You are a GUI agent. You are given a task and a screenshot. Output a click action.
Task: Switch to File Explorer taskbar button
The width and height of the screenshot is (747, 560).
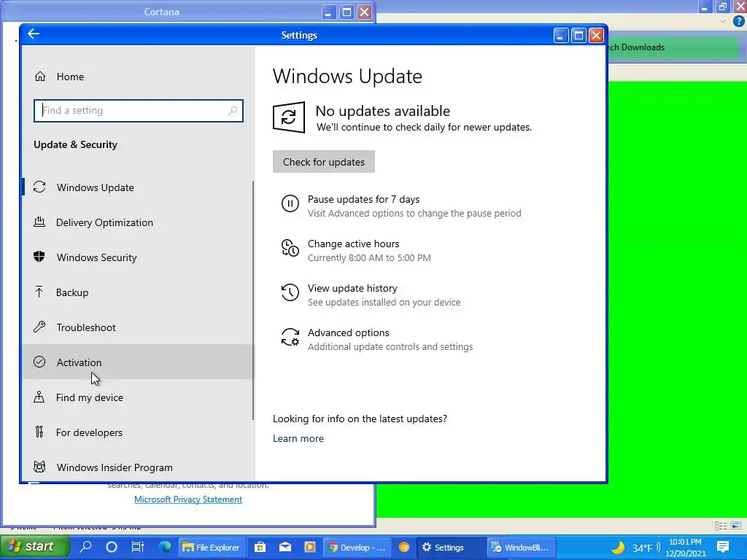point(212,547)
